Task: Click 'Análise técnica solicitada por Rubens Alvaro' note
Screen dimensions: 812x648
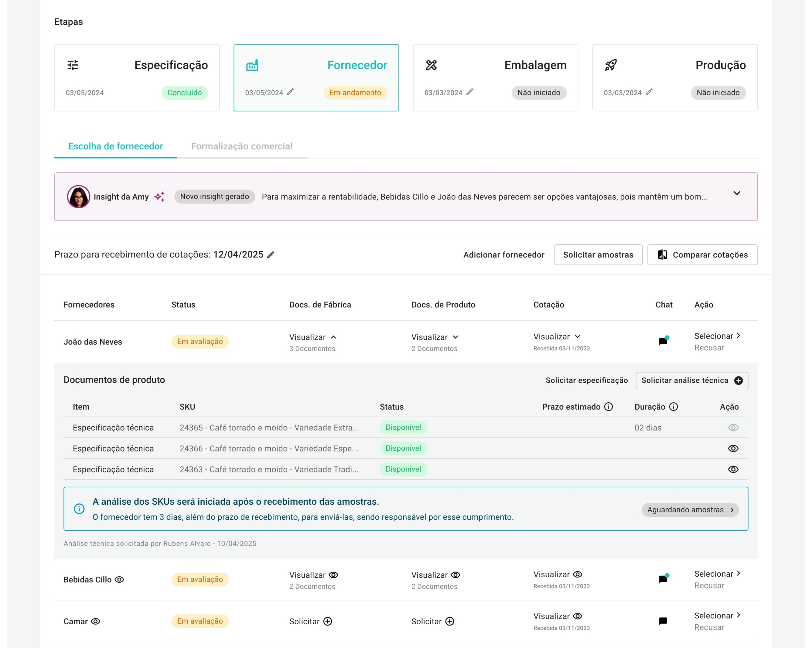Action: coord(160,543)
